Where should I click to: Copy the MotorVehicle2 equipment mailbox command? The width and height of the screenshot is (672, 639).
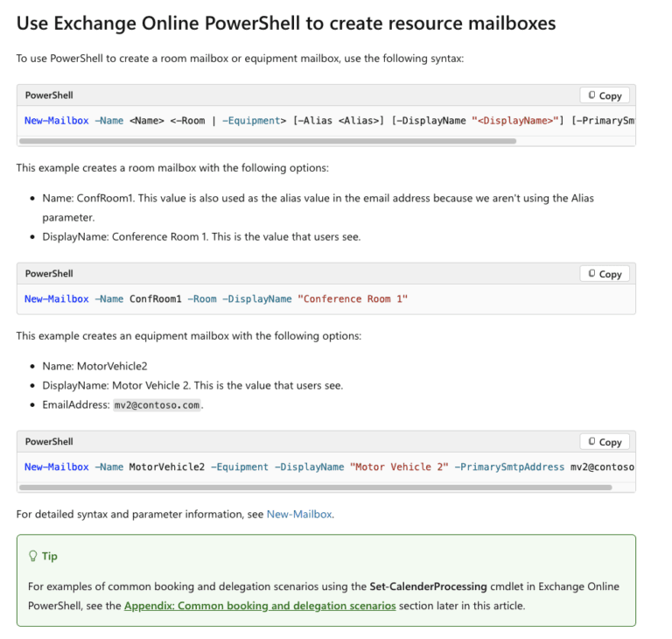(605, 442)
